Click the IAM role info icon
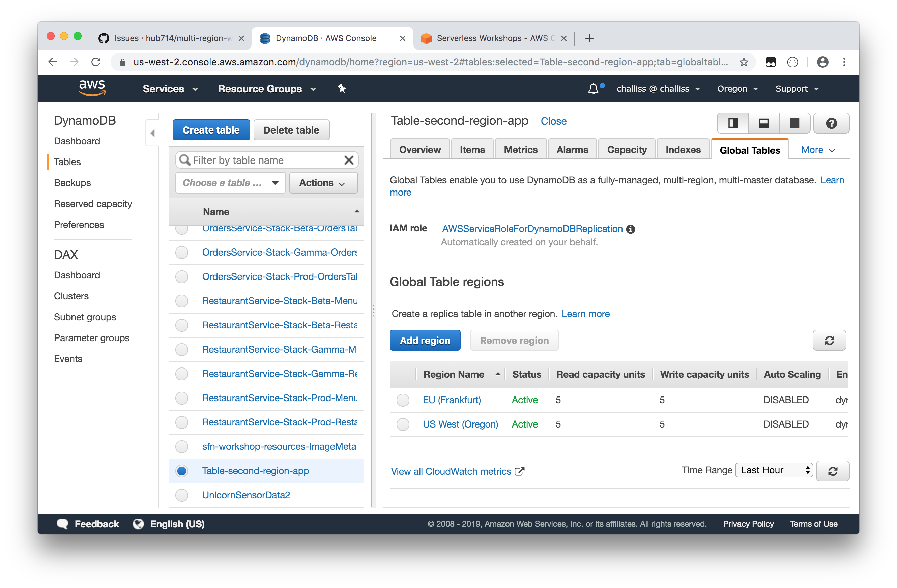The image size is (897, 588). (x=631, y=229)
